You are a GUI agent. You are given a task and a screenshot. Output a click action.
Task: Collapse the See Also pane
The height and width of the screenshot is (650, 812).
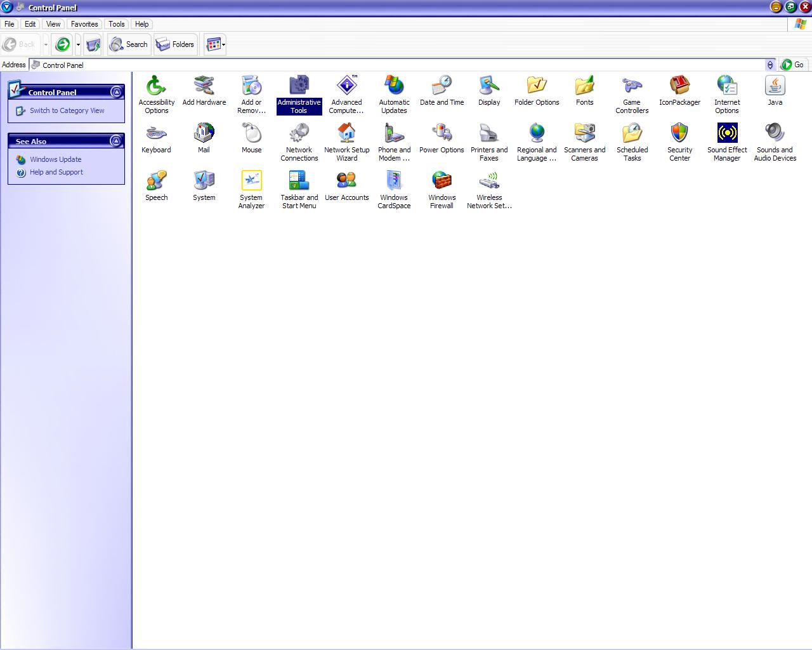coord(116,141)
